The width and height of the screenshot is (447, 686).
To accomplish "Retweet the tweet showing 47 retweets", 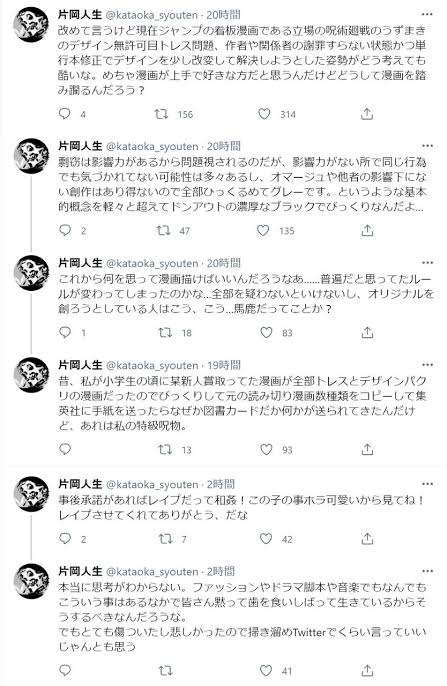I will tap(164, 230).
